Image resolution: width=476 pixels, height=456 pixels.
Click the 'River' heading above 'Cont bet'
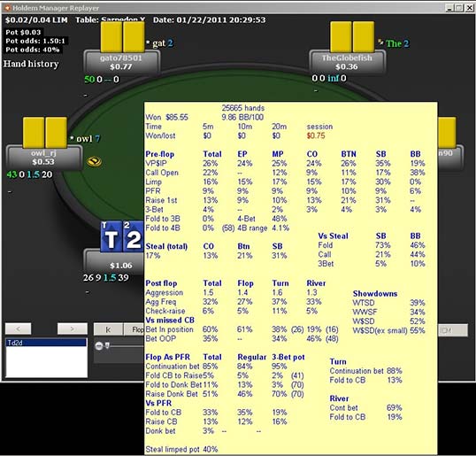(x=339, y=398)
